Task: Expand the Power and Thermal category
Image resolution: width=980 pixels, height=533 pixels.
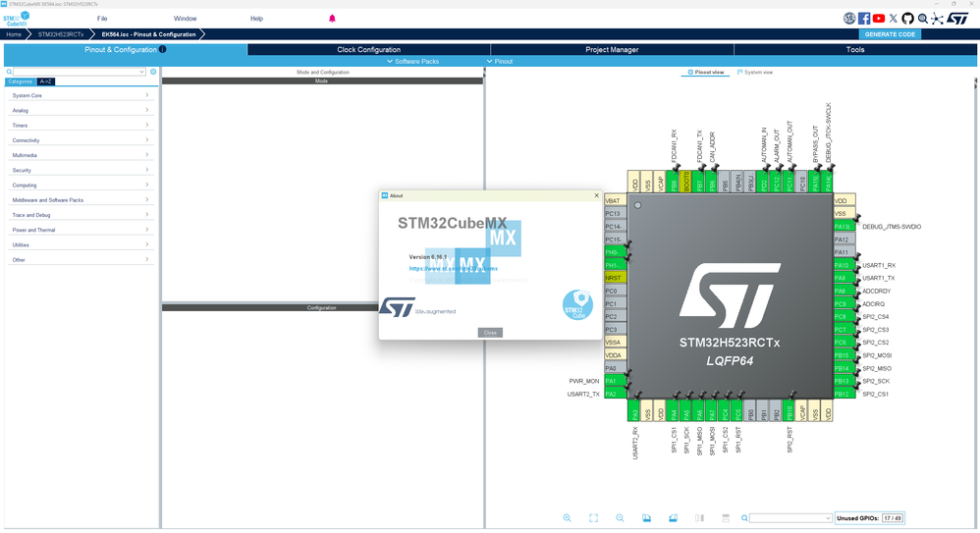Action: (81, 230)
